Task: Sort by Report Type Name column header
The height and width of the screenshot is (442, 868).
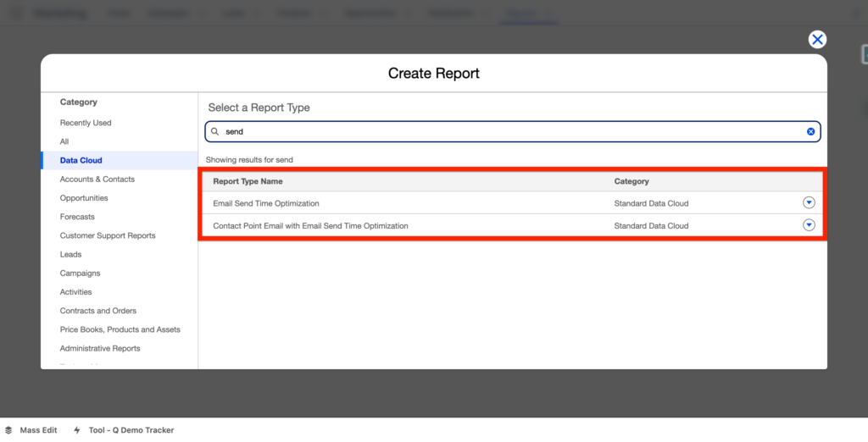Action: tap(248, 181)
